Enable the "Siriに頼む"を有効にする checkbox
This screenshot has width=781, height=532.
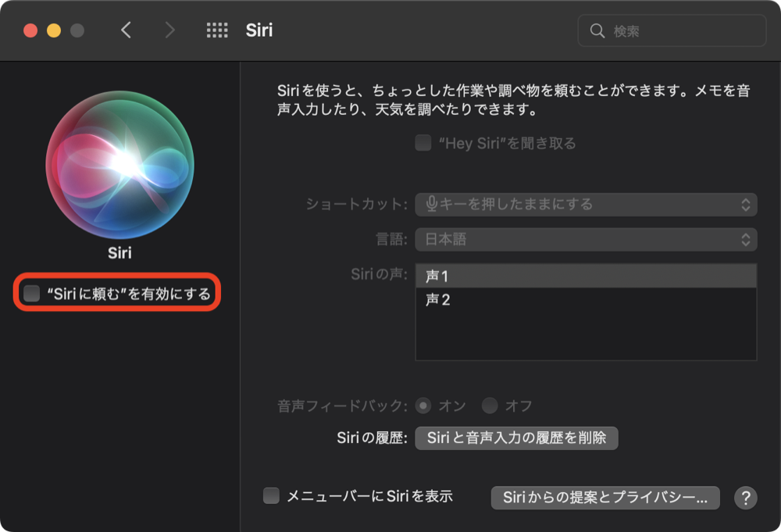(32, 294)
